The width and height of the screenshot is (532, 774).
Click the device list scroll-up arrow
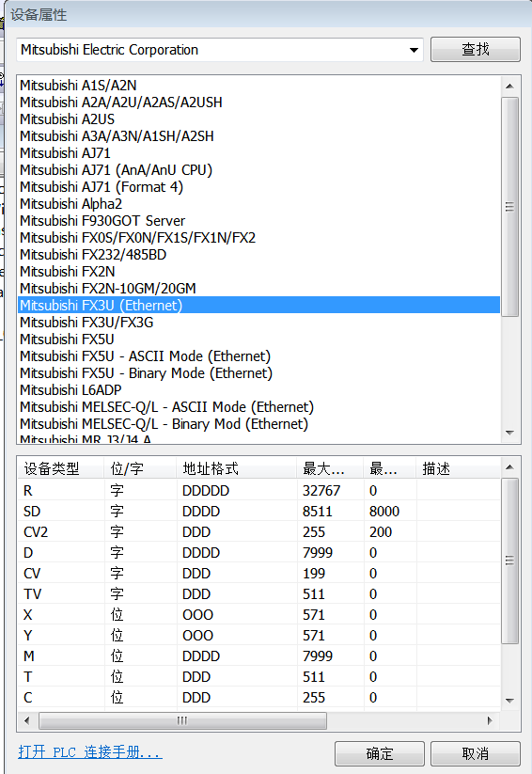[509, 86]
